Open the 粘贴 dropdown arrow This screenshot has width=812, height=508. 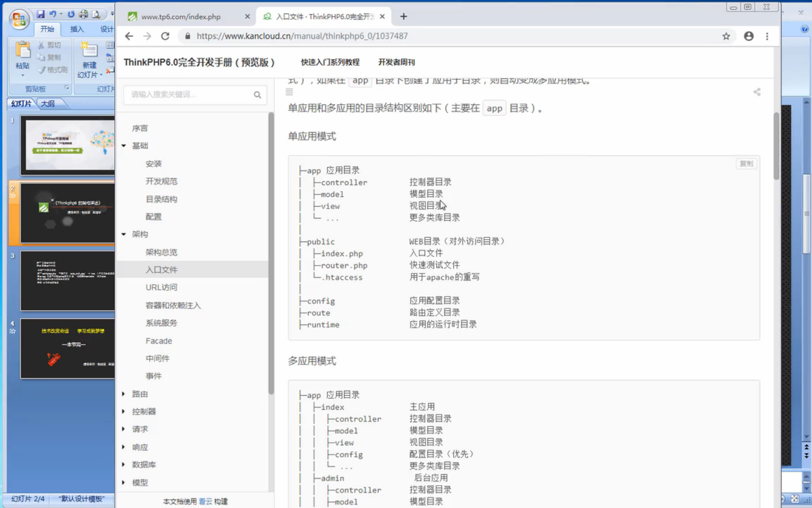[22, 75]
